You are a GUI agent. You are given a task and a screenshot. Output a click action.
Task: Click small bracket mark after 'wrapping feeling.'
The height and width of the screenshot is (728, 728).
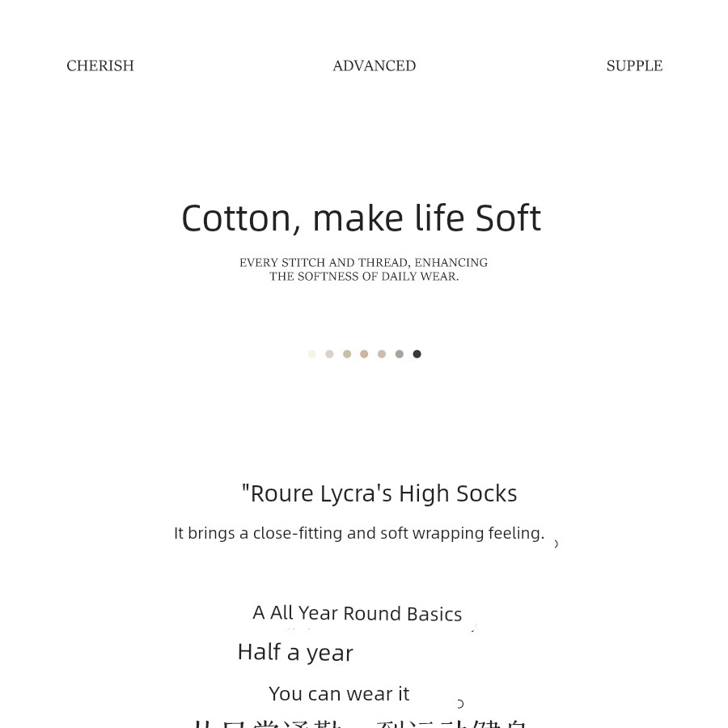click(556, 544)
